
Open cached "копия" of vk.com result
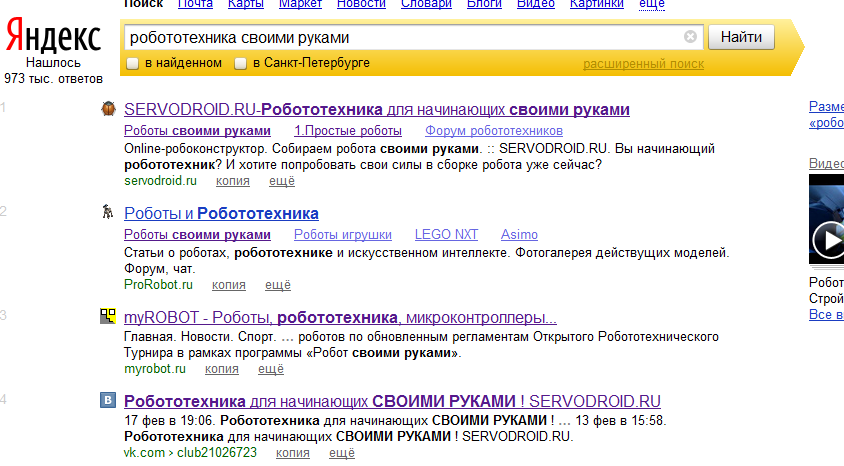[x=293, y=453]
